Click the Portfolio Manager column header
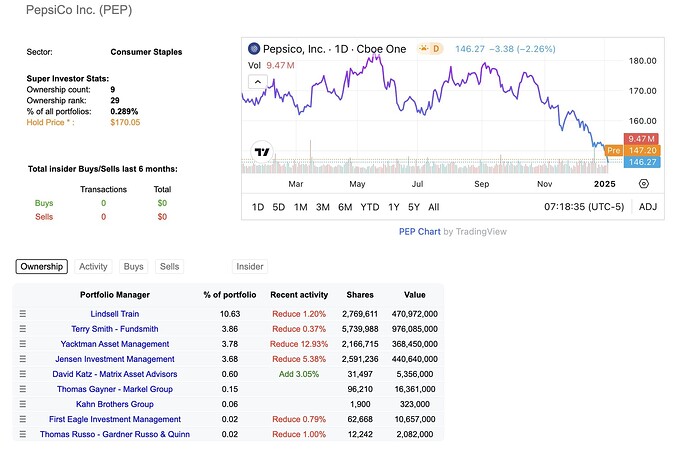The image size is (690, 458). point(114,295)
